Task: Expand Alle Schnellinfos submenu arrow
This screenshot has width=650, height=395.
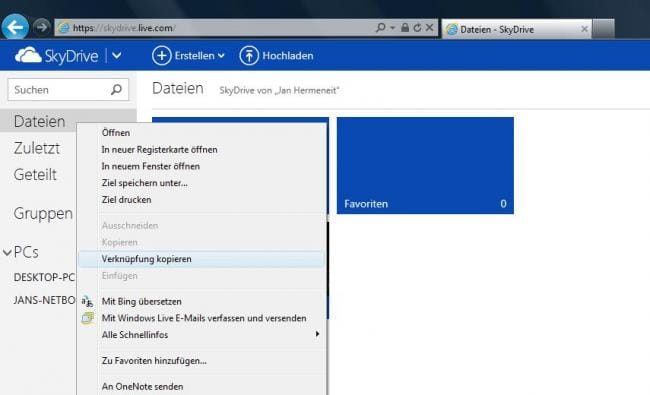Action: pos(317,334)
